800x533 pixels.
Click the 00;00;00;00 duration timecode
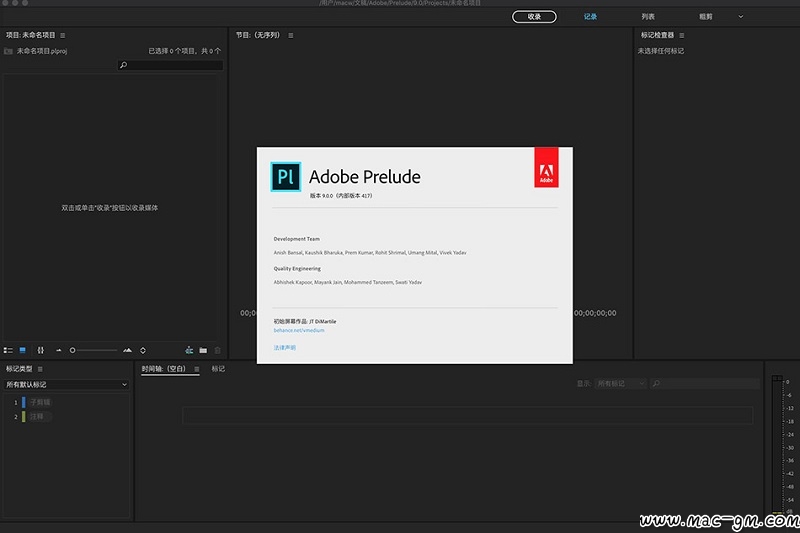point(595,313)
